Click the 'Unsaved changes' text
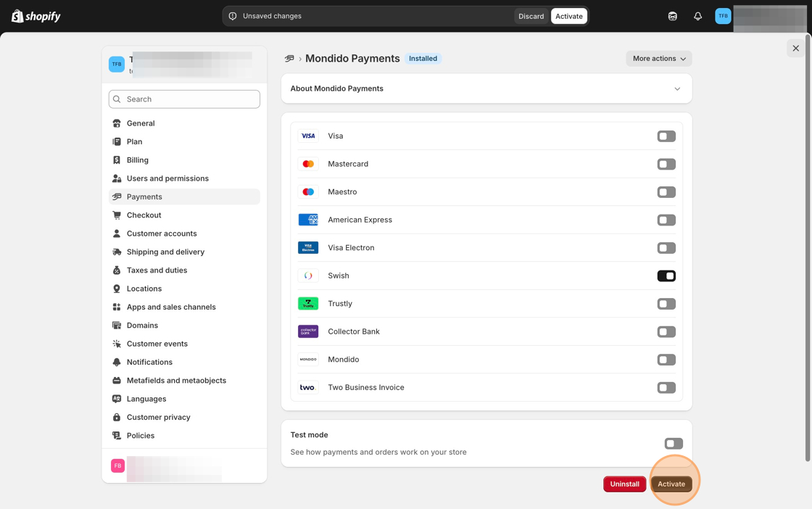 tap(272, 16)
